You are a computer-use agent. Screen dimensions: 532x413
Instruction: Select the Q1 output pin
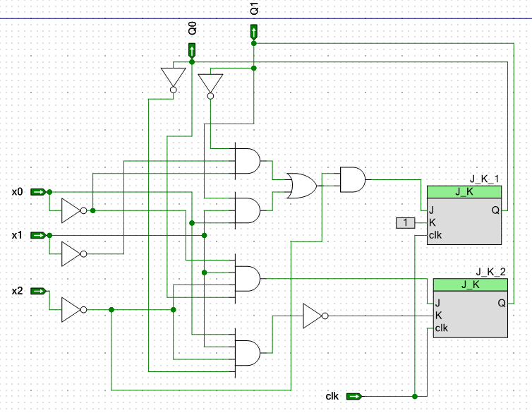pyautogui.click(x=254, y=32)
